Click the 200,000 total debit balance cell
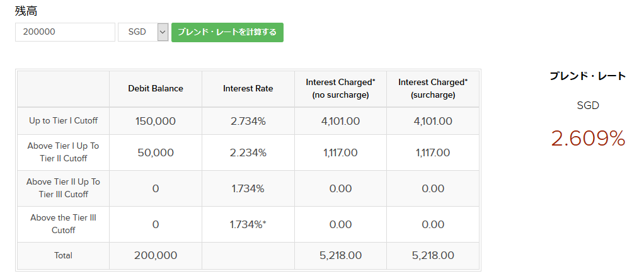644x276 pixels. (156, 256)
